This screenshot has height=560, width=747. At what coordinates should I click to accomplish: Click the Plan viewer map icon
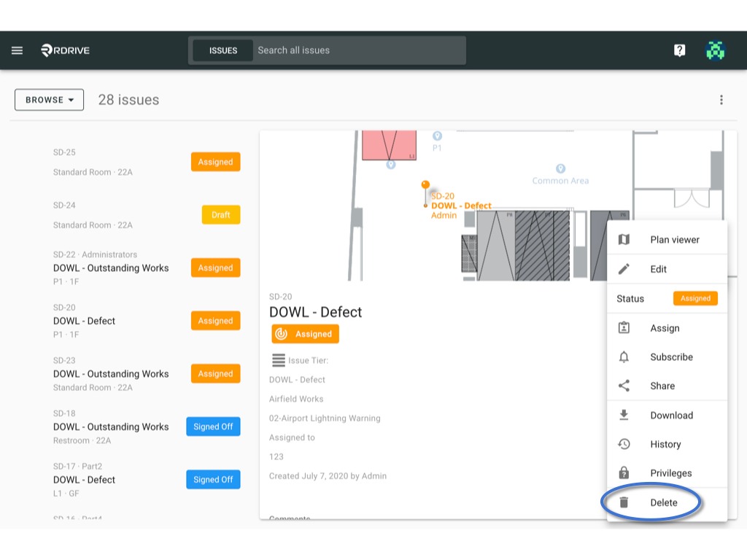coord(624,239)
